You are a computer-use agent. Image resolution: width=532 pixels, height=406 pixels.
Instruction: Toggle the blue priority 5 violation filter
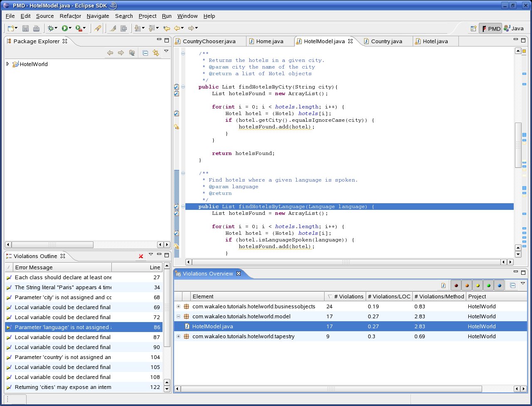pos(499,285)
